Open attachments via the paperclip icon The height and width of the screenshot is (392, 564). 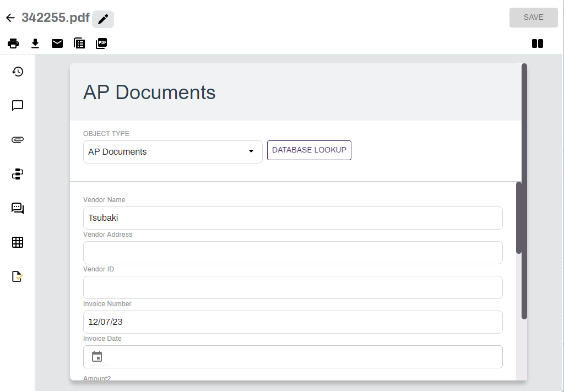18,139
